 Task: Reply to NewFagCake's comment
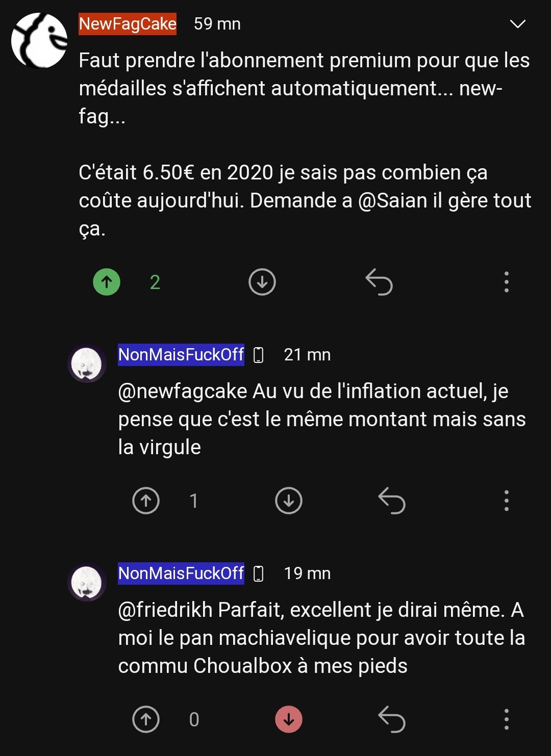coord(379,282)
